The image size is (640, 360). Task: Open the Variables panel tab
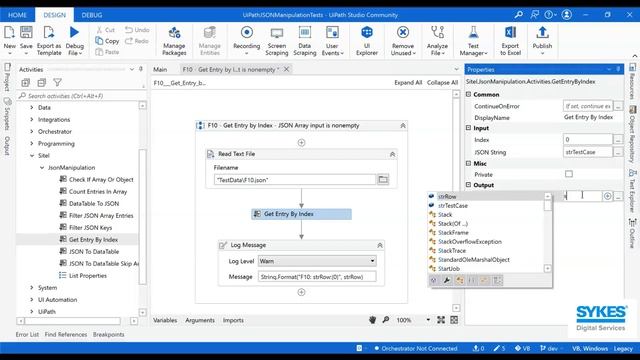165,320
